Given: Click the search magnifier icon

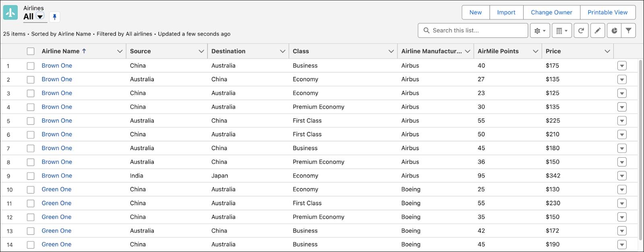Looking at the screenshot, I should tap(426, 30).
